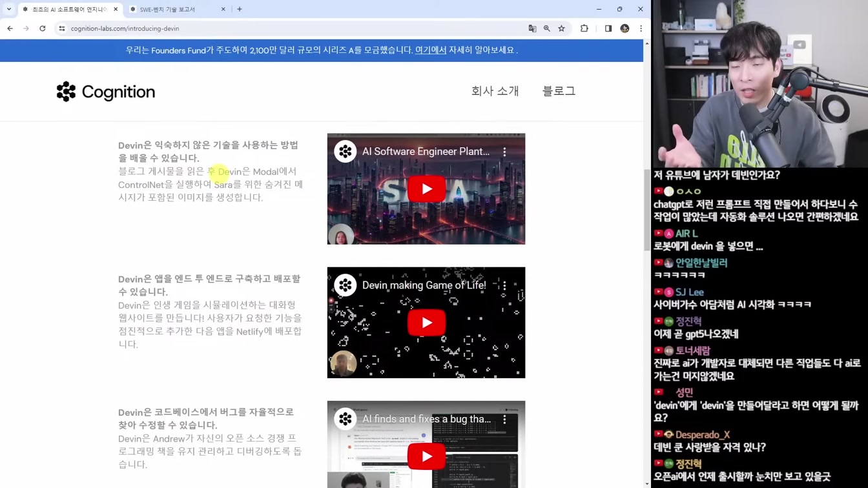Click channel logo on bug fix video

[x=346, y=419]
